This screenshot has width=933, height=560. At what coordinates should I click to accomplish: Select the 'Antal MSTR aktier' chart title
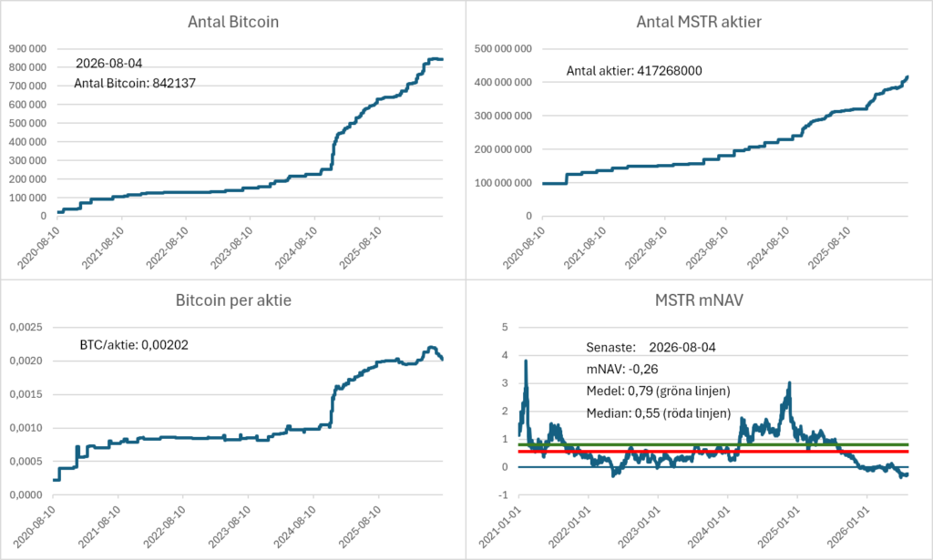(x=699, y=22)
